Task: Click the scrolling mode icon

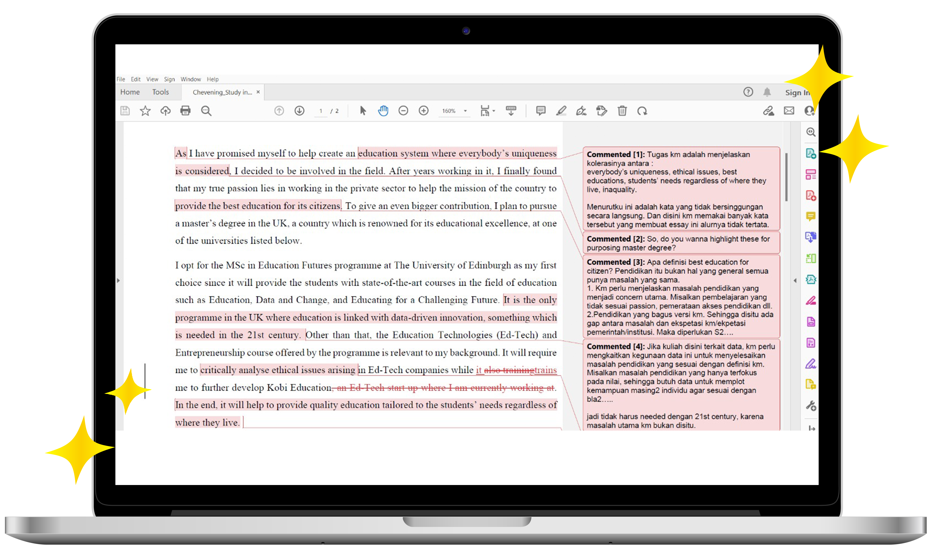Action: (511, 111)
